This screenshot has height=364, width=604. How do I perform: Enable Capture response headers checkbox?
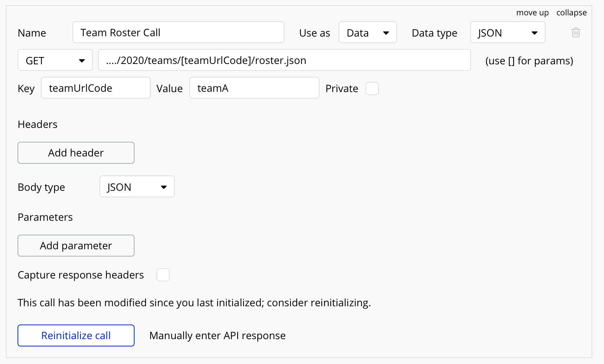163,275
